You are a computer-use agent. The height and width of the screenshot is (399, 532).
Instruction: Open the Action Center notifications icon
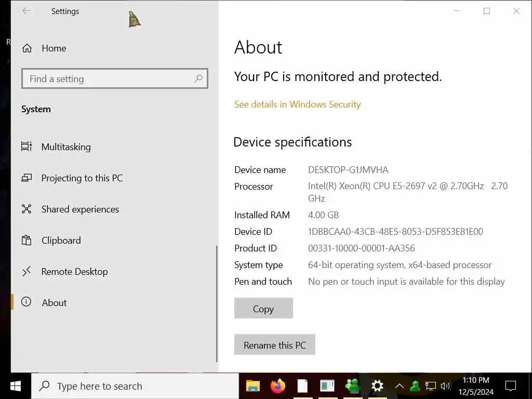[510, 386]
